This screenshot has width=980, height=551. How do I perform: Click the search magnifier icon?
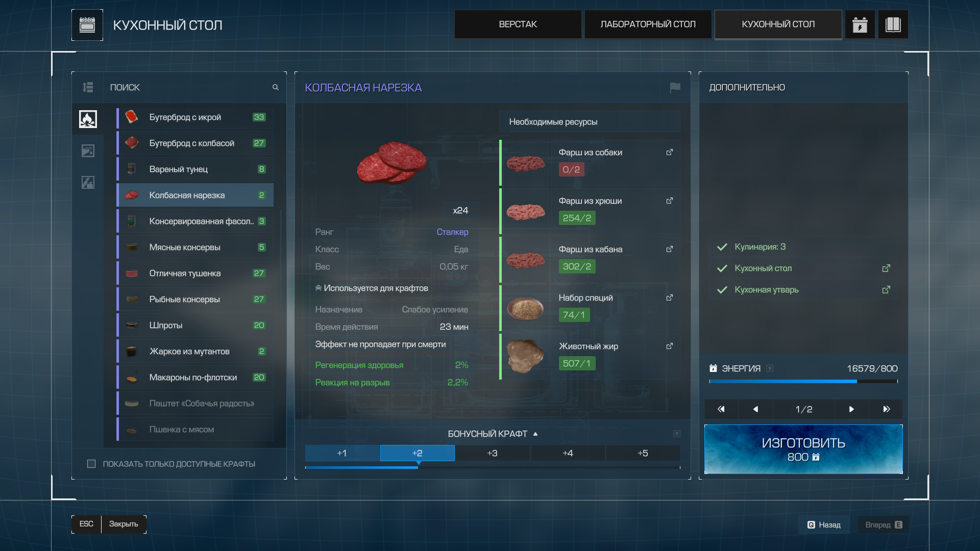pyautogui.click(x=276, y=87)
